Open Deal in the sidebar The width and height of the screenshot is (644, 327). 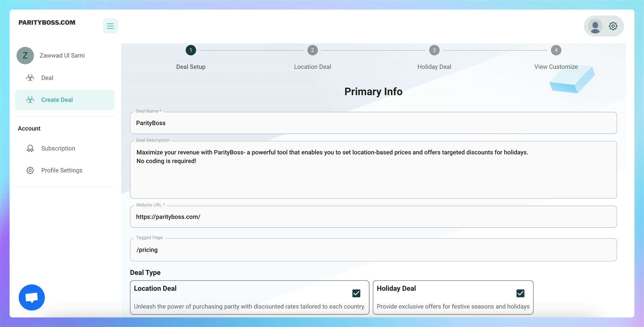(x=65, y=78)
